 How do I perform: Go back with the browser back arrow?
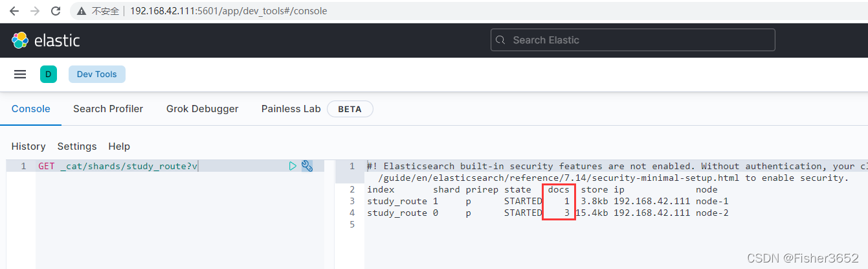coord(14,11)
